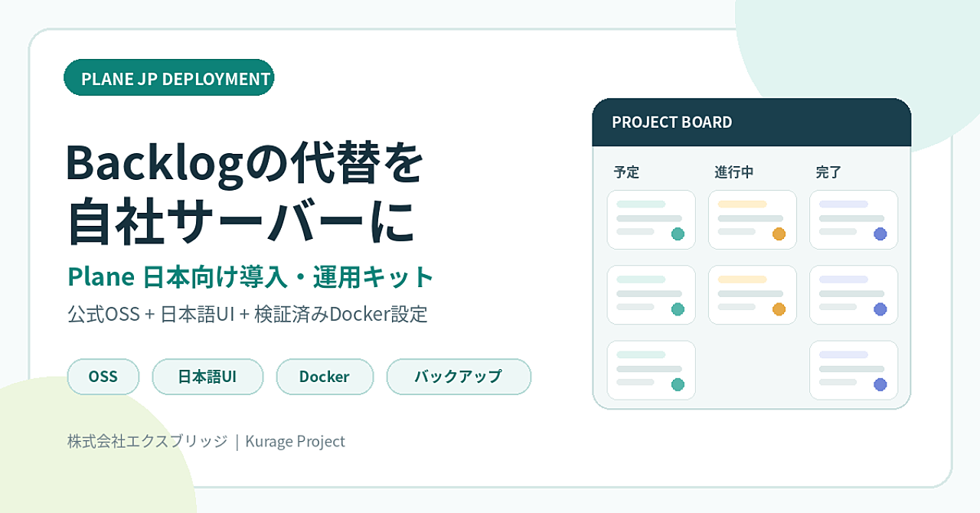Click the 株式会社エクスブリッジ | Kurage Project footer
The height and width of the screenshot is (513, 980).
206,442
